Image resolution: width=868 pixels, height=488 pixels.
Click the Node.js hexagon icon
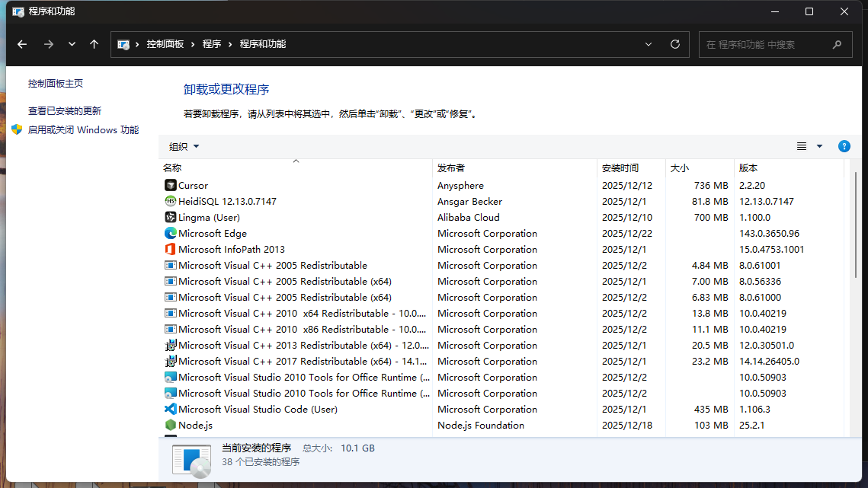(170, 425)
